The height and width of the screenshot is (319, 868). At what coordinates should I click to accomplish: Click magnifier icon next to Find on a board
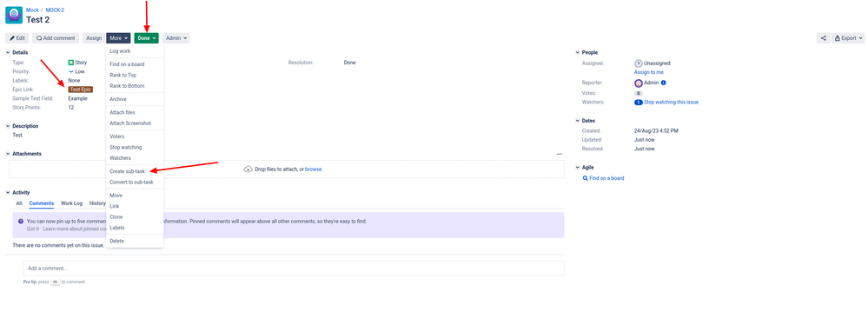(585, 178)
